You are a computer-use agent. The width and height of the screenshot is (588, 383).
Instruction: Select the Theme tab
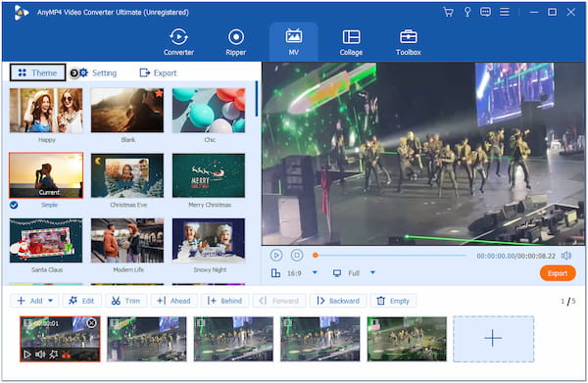click(x=37, y=72)
